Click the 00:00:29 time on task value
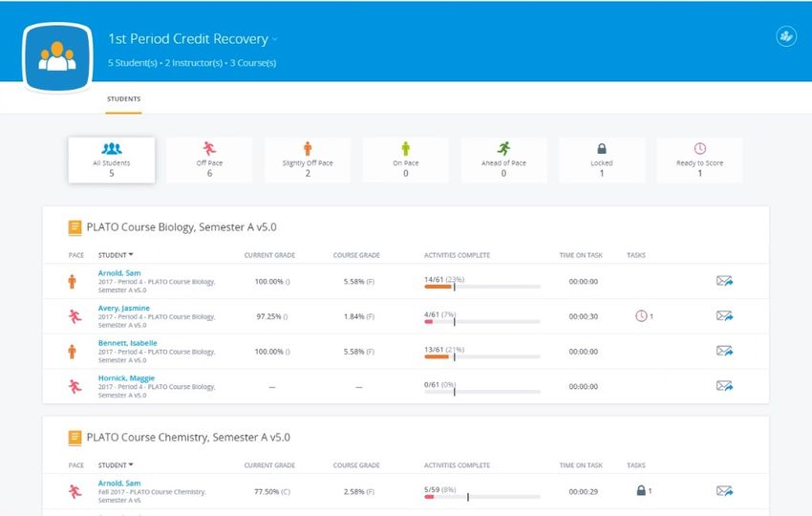The width and height of the screenshot is (812, 516). pyautogui.click(x=583, y=492)
